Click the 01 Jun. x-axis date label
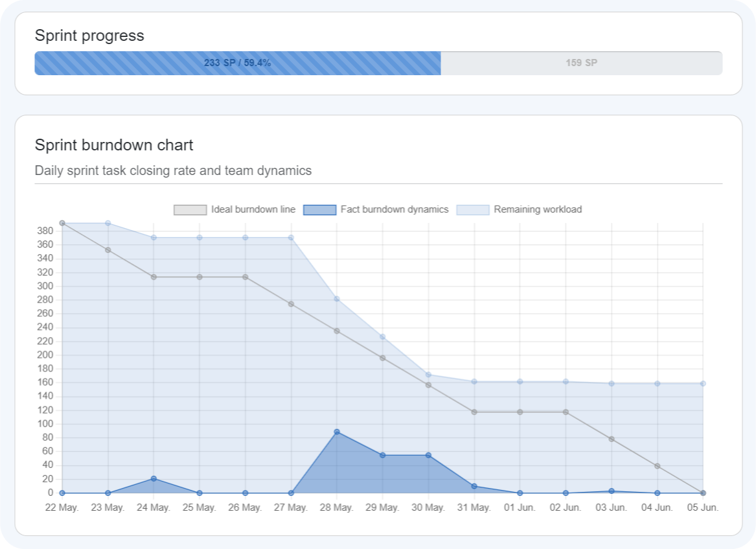Viewport: 756px width, 549px height. coord(520,508)
